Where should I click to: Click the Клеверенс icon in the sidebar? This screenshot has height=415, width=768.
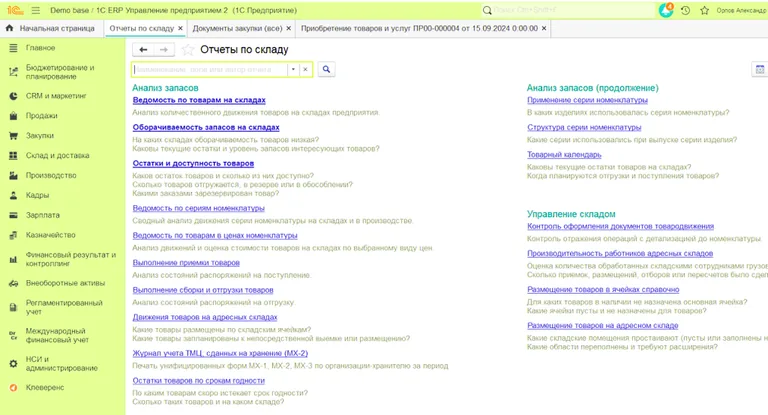pyautogui.click(x=12, y=386)
